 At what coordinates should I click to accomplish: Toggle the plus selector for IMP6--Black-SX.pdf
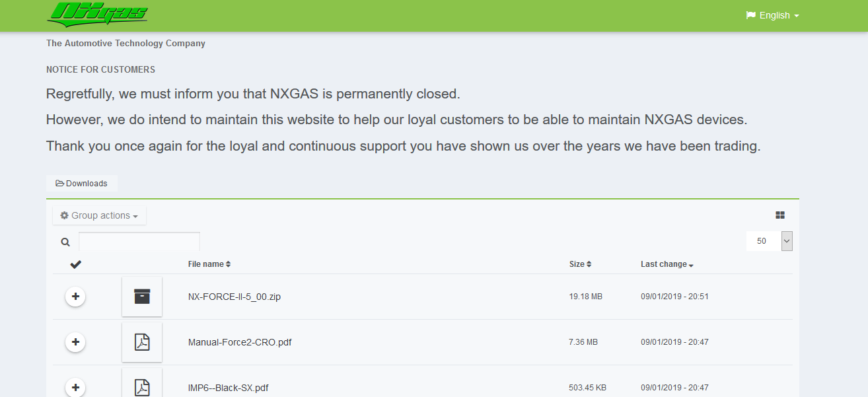(75, 387)
